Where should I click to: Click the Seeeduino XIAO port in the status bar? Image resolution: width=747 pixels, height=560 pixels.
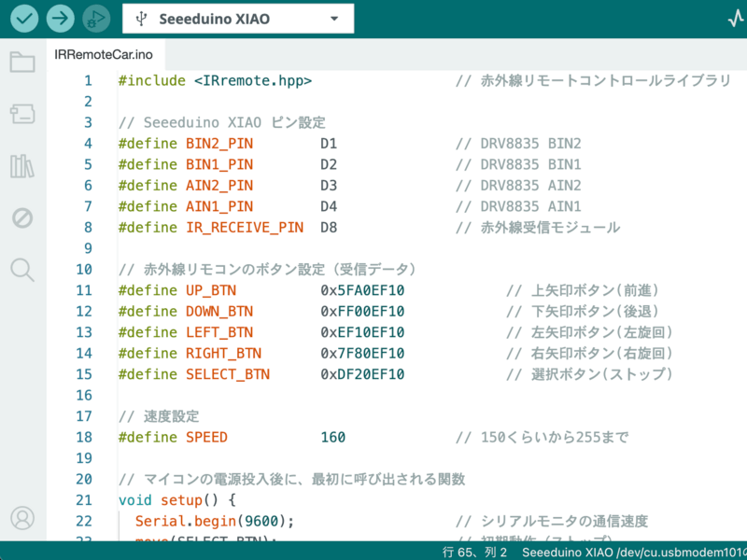(633, 553)
